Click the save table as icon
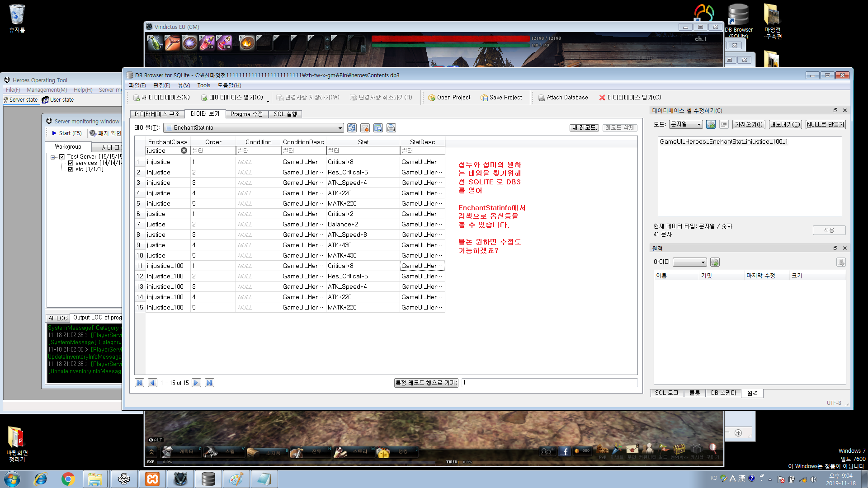Viewport: 868px width, 488px height. pos(378,128)
